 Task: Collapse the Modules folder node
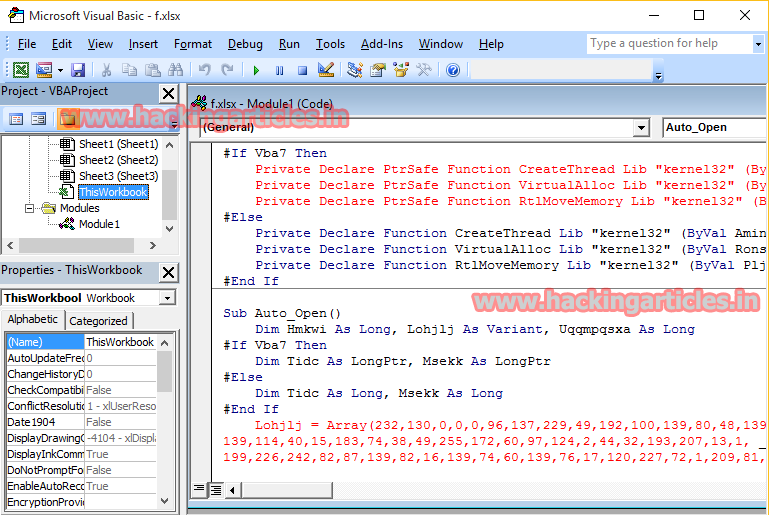(29, 208)
